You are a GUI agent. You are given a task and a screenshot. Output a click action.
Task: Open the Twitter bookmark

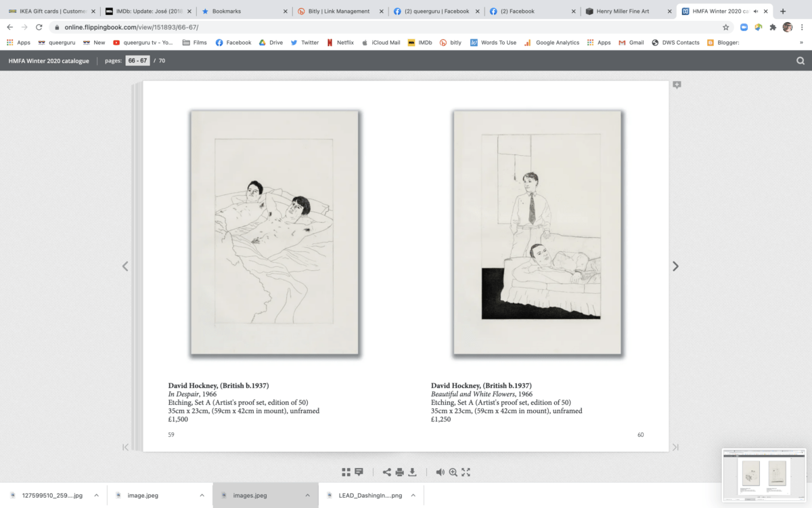pos(304,42)
